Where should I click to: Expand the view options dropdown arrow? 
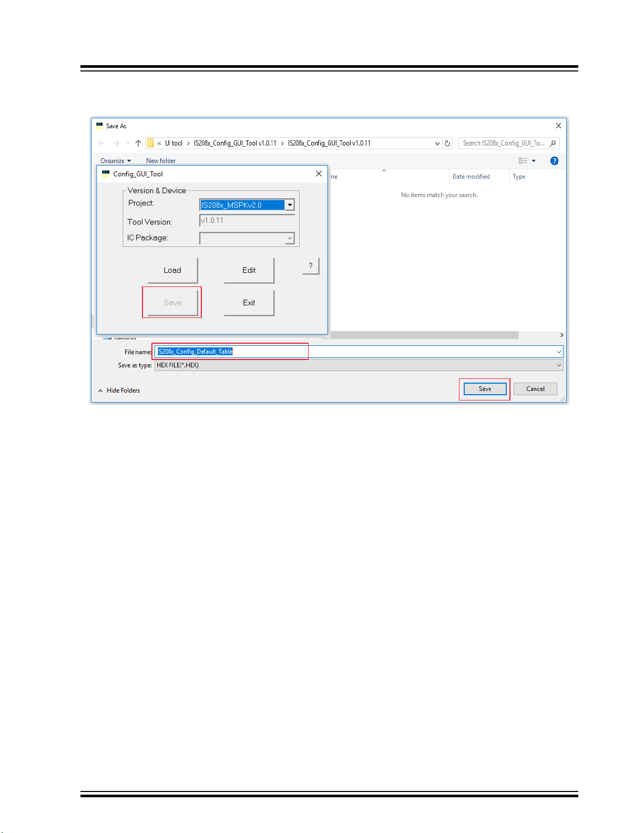534,161
